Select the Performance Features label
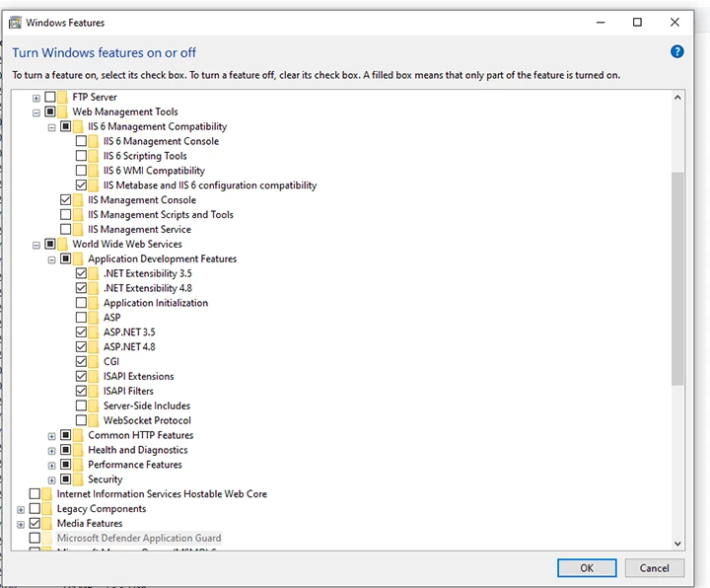This screenshot has width=710, height=588. (x=135, y=465)
